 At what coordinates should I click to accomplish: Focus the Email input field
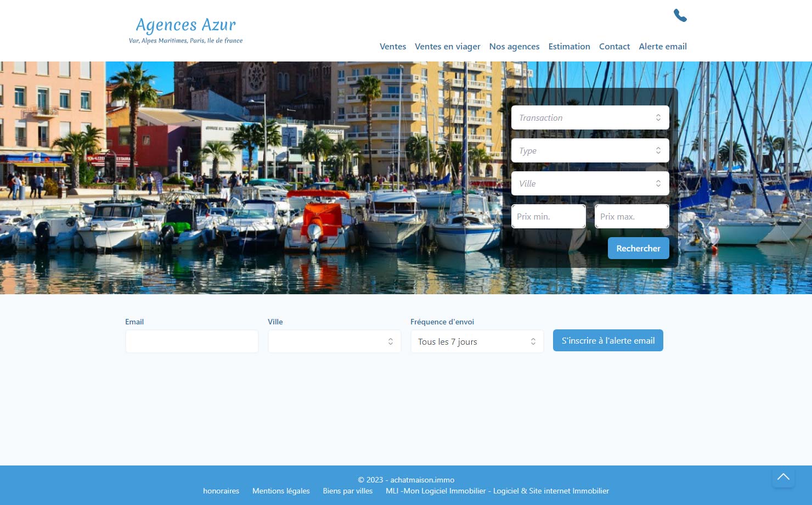(x=192, y=341)
